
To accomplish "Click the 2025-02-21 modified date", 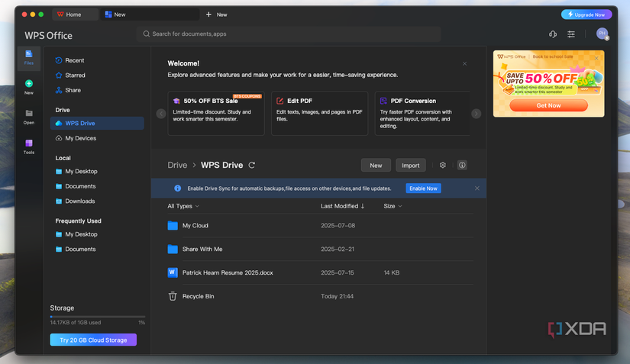I will (x=337, y=250).
